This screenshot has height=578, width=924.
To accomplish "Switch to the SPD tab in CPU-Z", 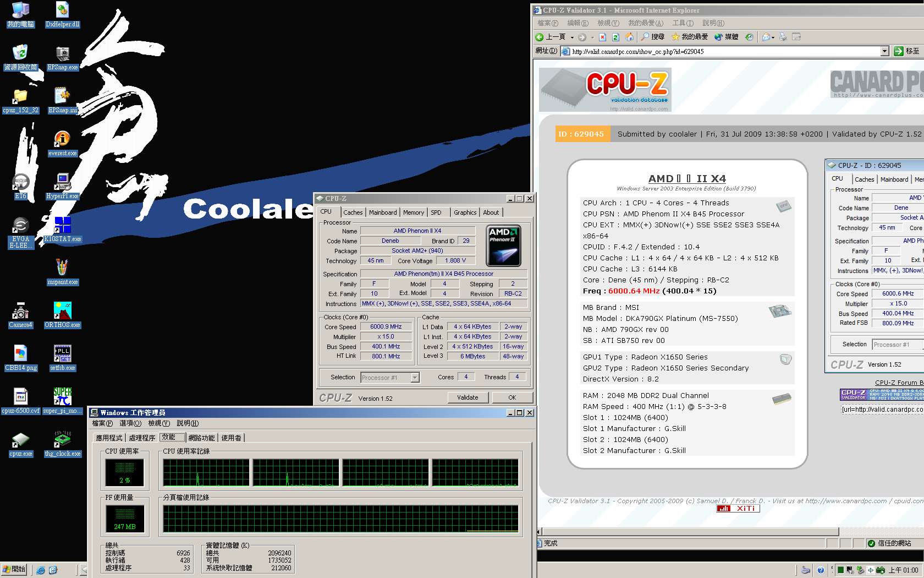I will click(436, 212).
